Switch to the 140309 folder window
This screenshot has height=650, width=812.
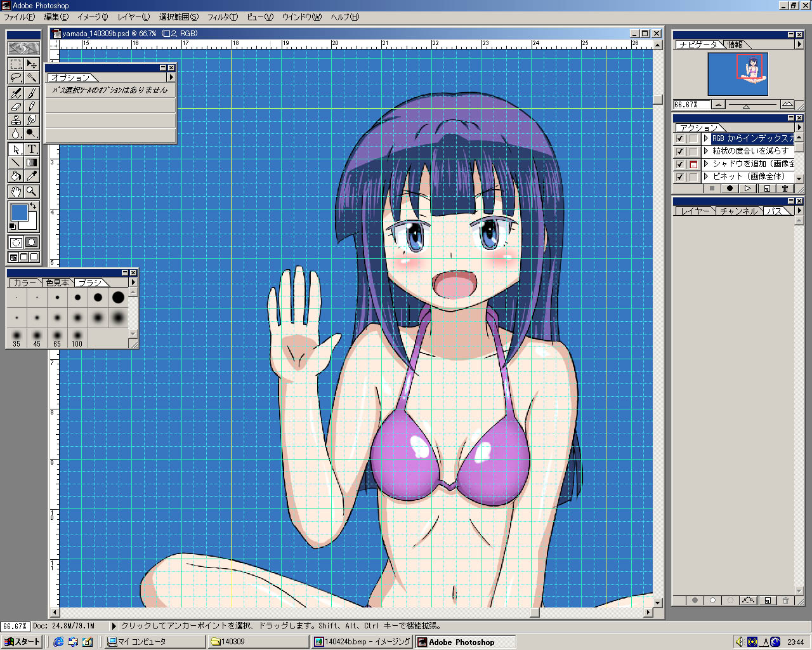259,642
